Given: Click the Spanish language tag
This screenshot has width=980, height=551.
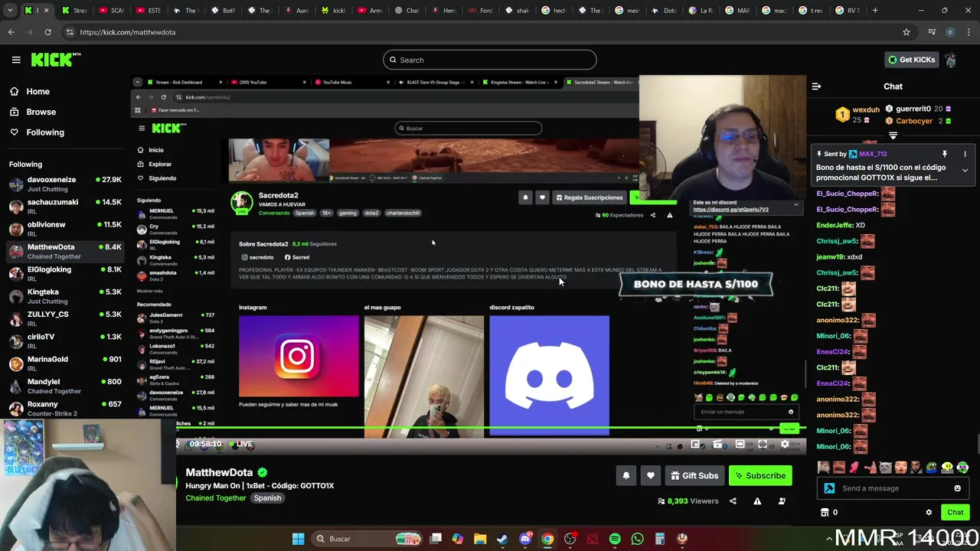Looking at the screenshot, I should click(267, 498).
